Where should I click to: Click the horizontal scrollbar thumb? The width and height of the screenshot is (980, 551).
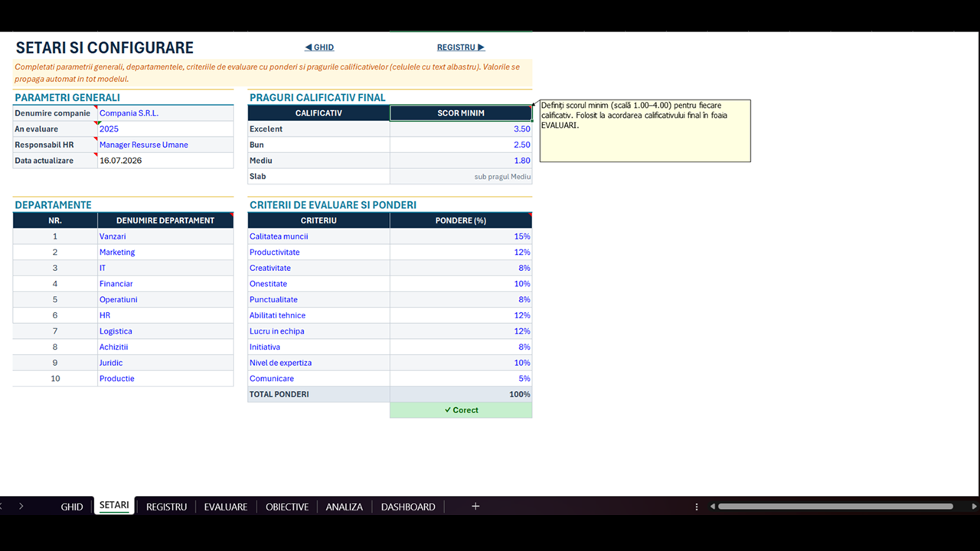(835, 507)
